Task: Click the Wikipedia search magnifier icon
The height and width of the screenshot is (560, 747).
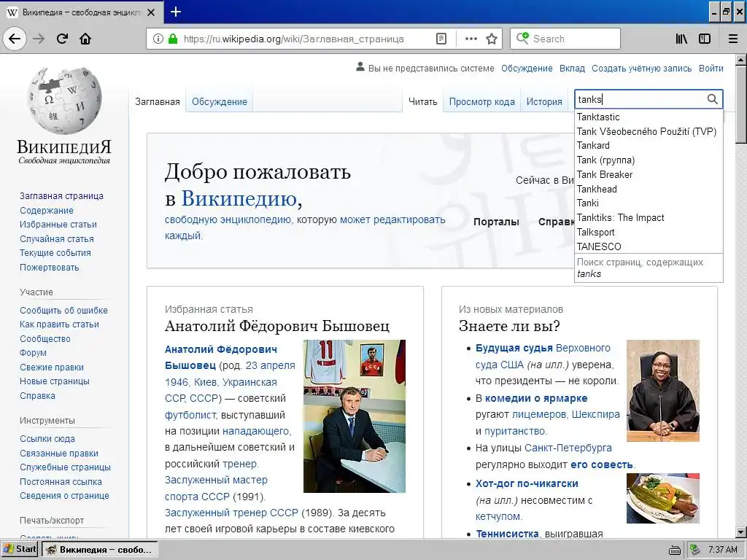Action: [712, 99]
